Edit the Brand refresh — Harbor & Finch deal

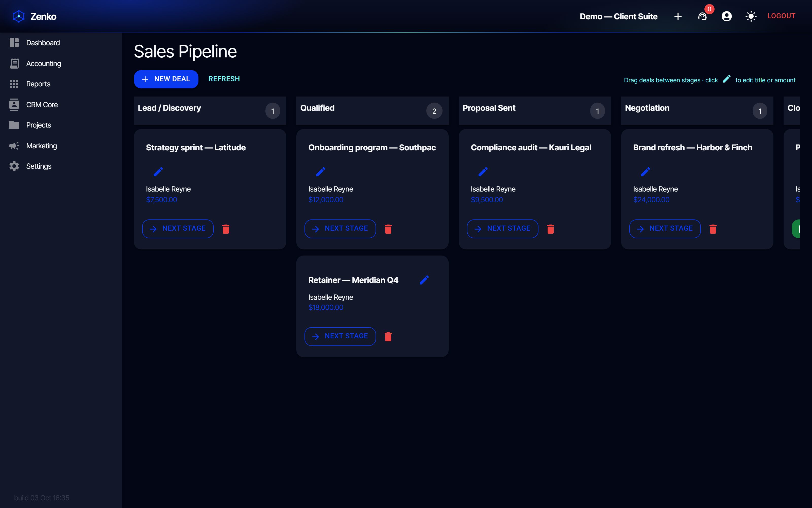[645, 172]
